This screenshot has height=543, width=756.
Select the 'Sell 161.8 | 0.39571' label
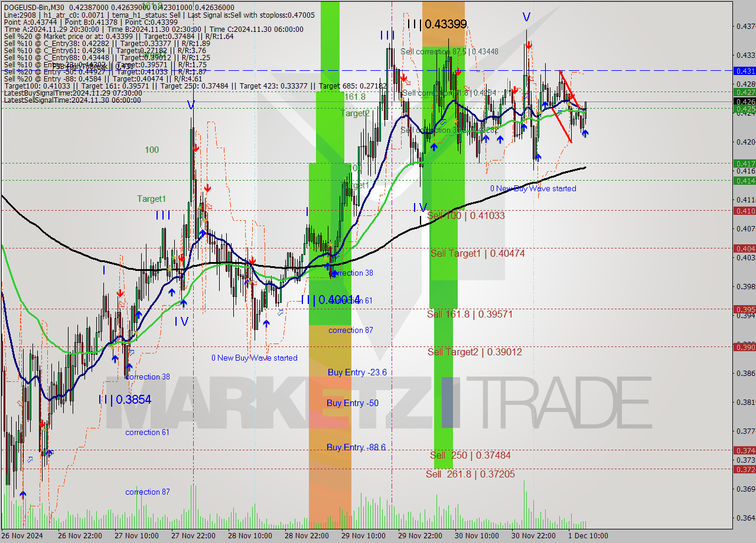[x=470, y=314]
